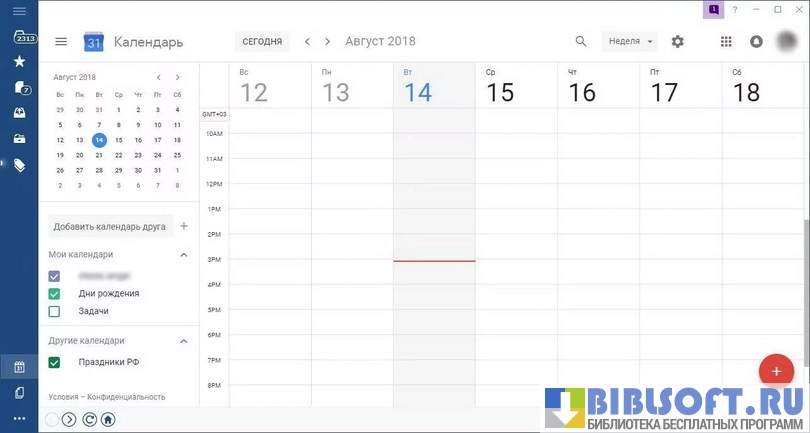
Task: Select August 22 in the mini calendar
Action: (x=118, y=155)
